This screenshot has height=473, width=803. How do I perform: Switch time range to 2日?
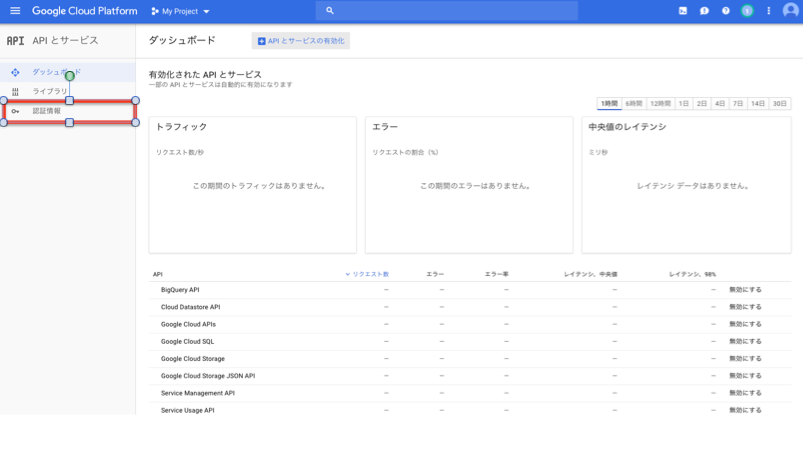pyautogui.click(x=702, y=103)
